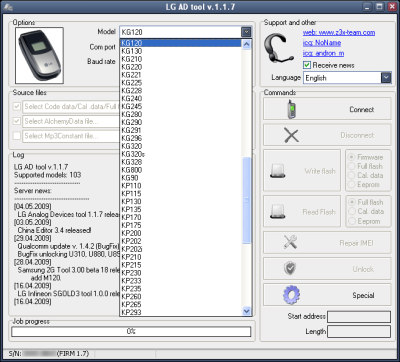The height and width of the screenshot is (362, 400).
Task: Click the shield Unlock icon
Action: click(x=290, y=268)
